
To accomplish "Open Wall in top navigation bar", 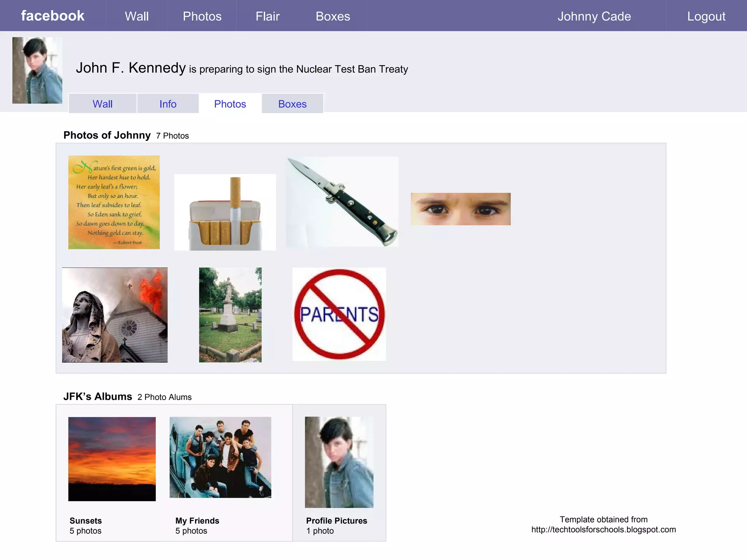I will click(x=136, y=16).
